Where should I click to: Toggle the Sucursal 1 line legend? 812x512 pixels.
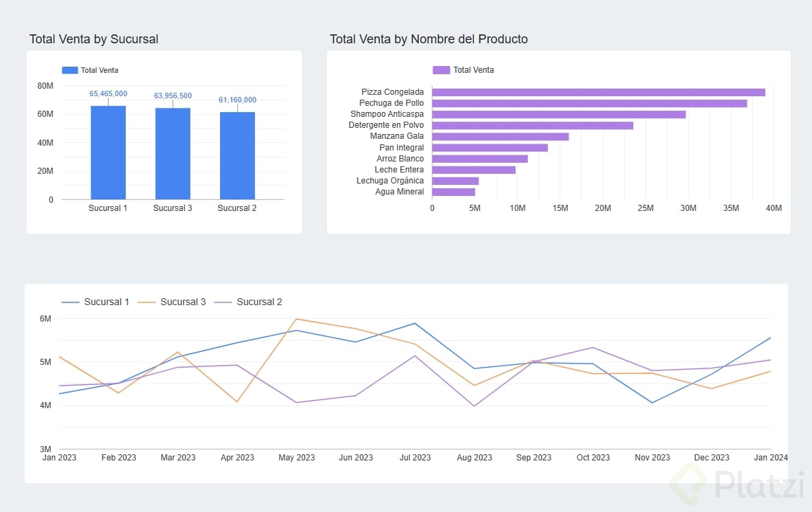(x=95, y=302)
